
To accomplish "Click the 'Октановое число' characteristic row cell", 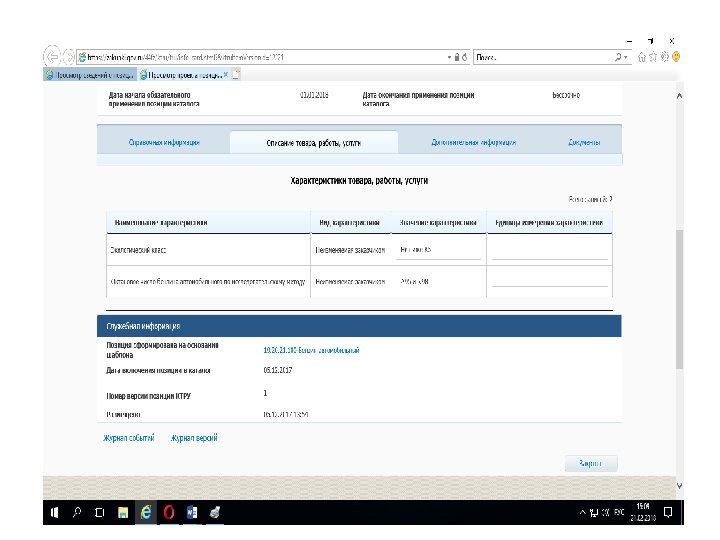I will (x=208, y=281).
